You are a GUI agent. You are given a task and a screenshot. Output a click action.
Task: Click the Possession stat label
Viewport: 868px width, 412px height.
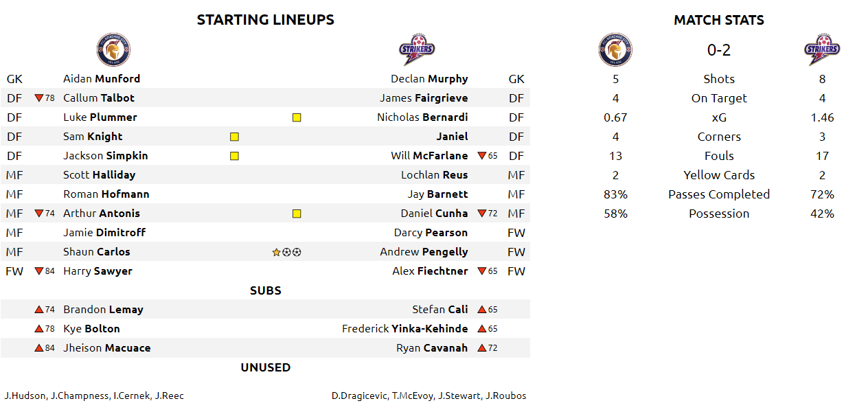coord(719,214)
